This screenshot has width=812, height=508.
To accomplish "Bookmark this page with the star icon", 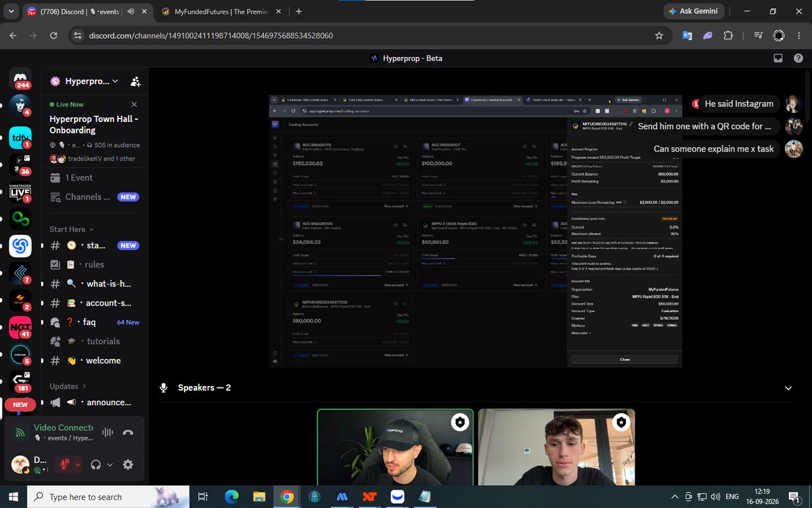I will (659, 35).
